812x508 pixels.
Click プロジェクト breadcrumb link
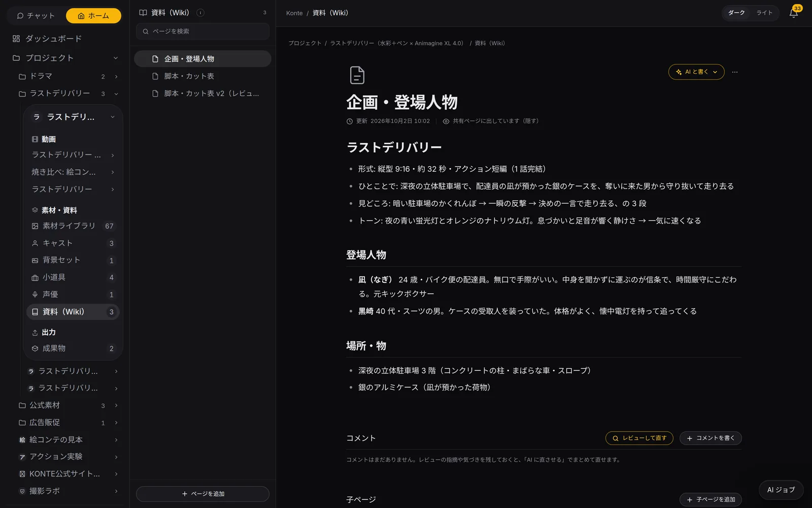(x=305, y=43)
